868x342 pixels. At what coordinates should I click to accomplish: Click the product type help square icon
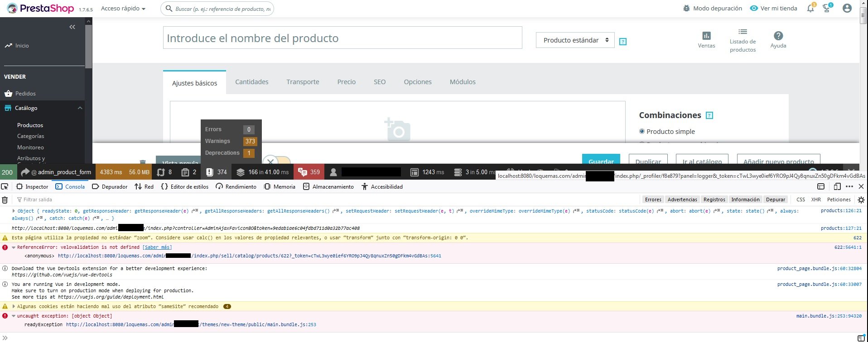(623, 42)
